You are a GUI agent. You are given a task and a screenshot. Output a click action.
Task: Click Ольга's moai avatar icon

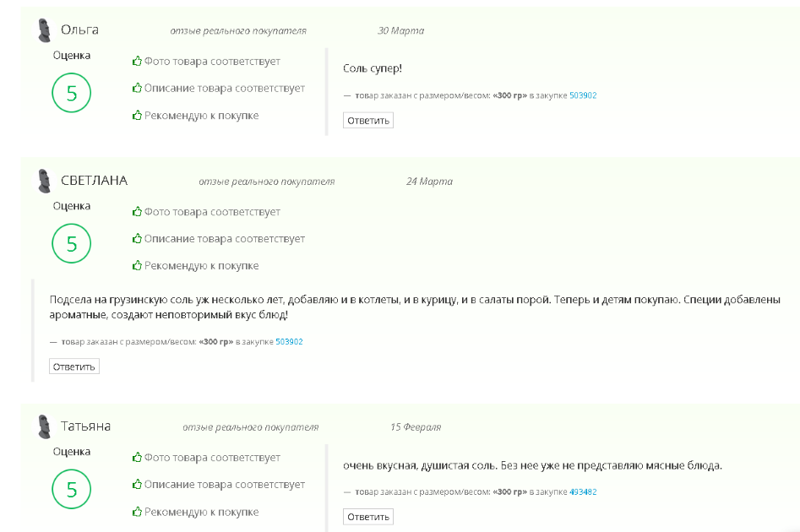coord(45,30)
